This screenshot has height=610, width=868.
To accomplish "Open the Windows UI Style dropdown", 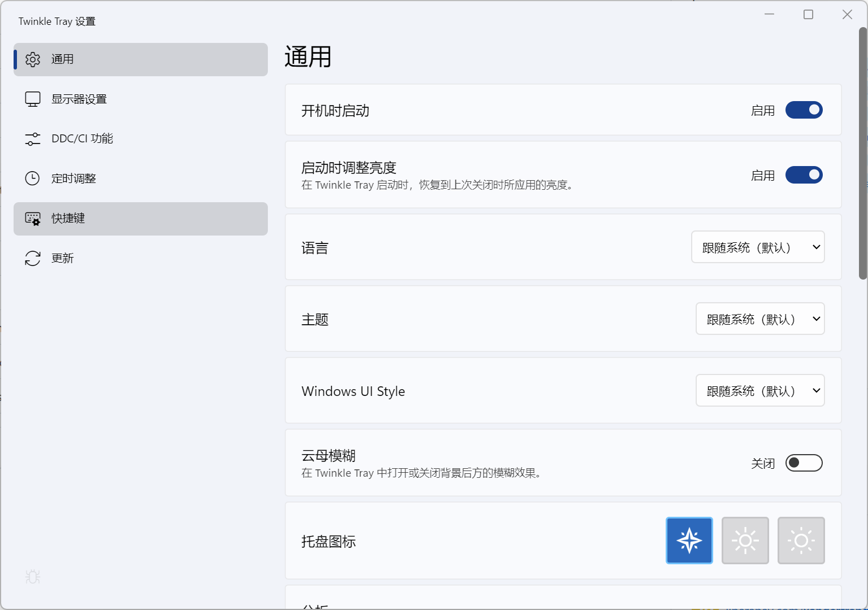I will tap(760, 390).
